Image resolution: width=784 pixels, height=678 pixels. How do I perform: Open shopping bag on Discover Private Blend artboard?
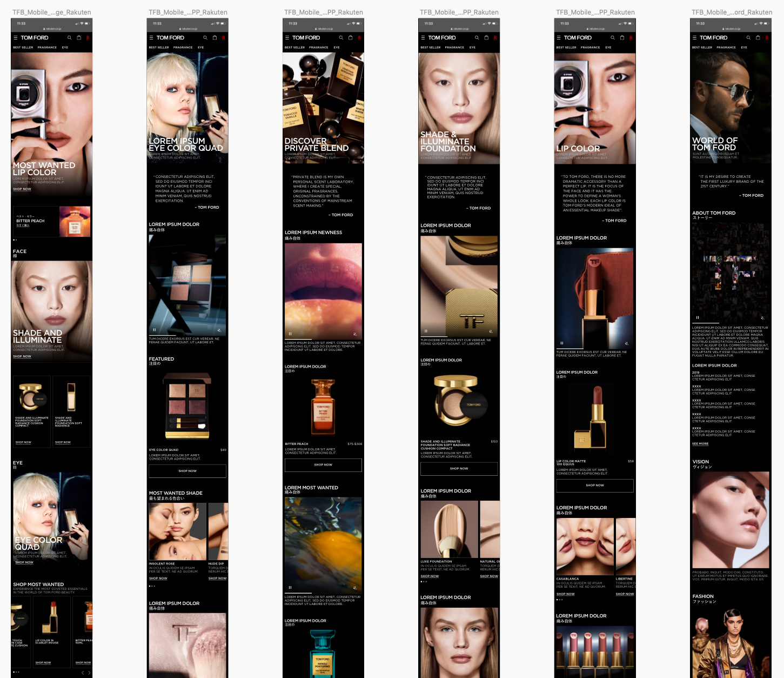click(x=350, y=38)
